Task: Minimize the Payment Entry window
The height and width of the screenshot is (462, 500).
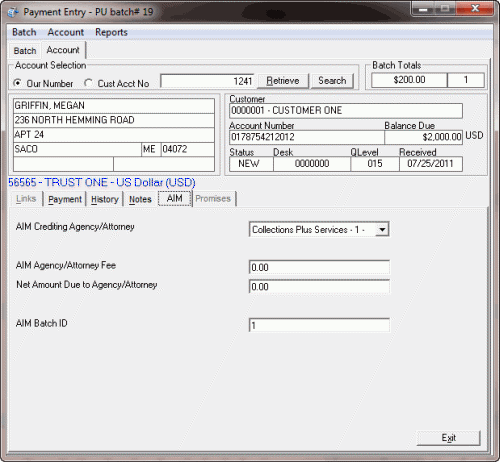Action: (423, 9)
